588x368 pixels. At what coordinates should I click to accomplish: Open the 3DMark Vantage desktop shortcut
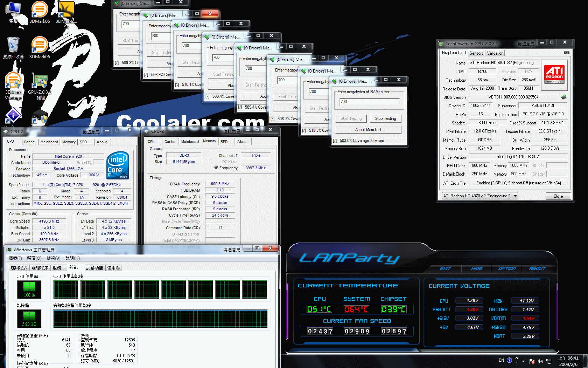click(x=13, y=86)
